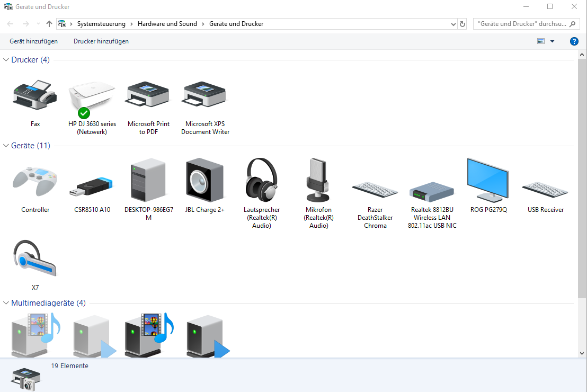Collapse the Multimediageräte (4) group
The height and width of the screenshot is (392, 587).
(6, 303)
